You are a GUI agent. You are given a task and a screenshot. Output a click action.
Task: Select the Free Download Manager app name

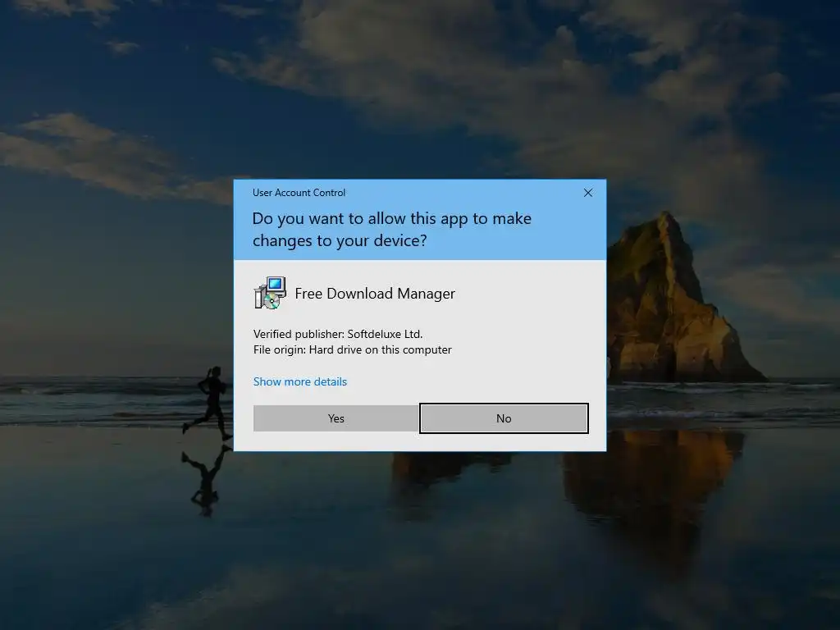point(375,294)
